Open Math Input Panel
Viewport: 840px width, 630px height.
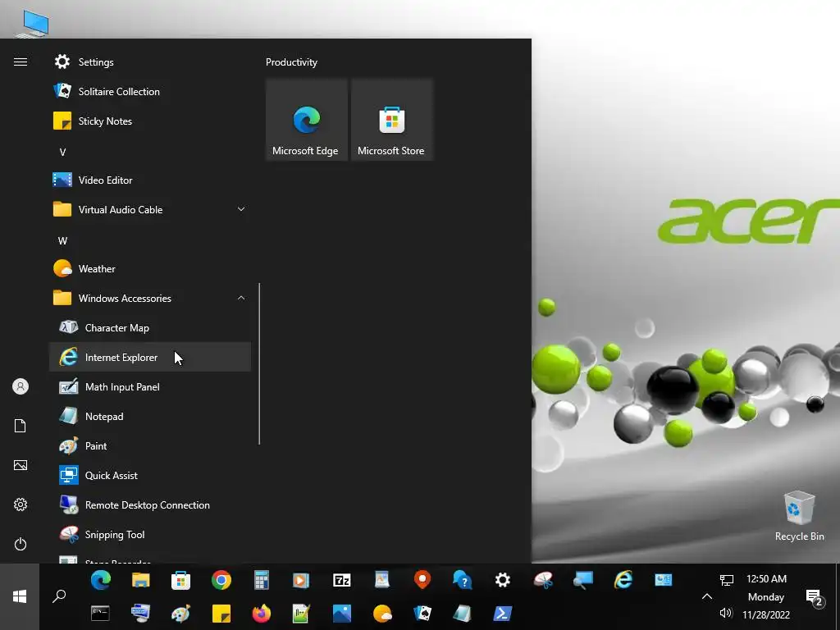click(150, 386)
